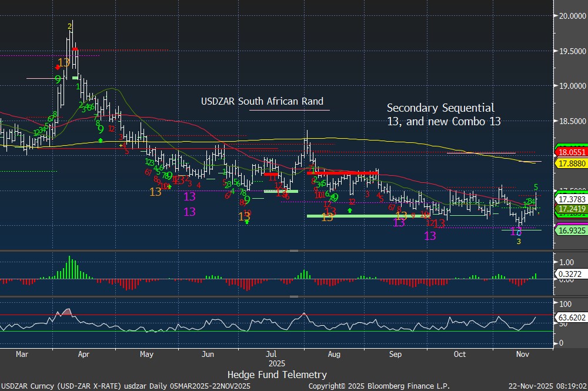The width and height of the screenshot is (588, 391).
Task: Select the olive 17.2419 price tag
Action: pyautogui.click(x=570, y=209)
